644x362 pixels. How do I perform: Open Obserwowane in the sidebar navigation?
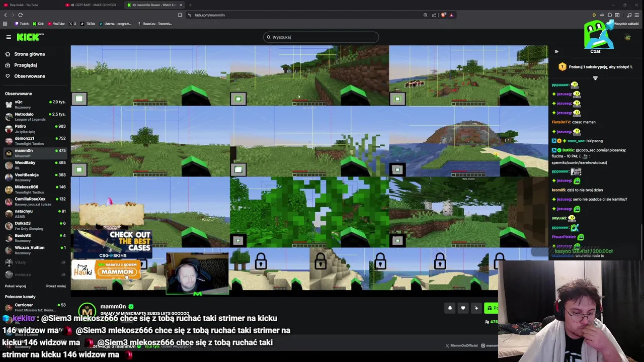[25, 76]
